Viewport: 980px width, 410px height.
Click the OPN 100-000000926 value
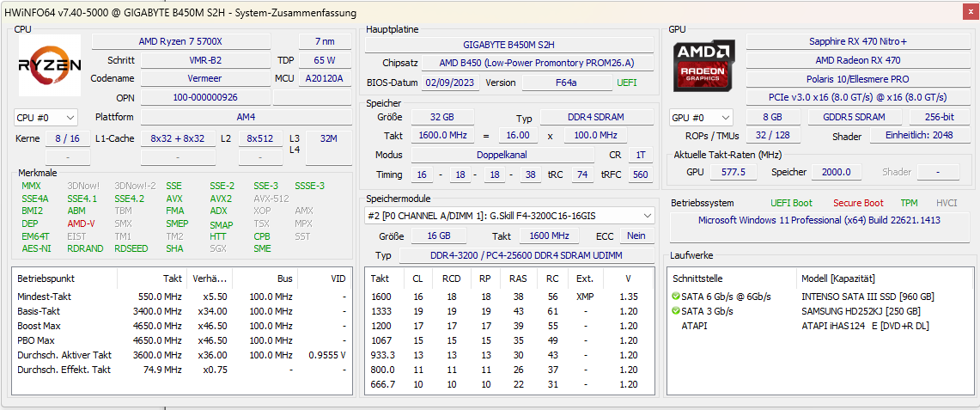pos(205,97)
